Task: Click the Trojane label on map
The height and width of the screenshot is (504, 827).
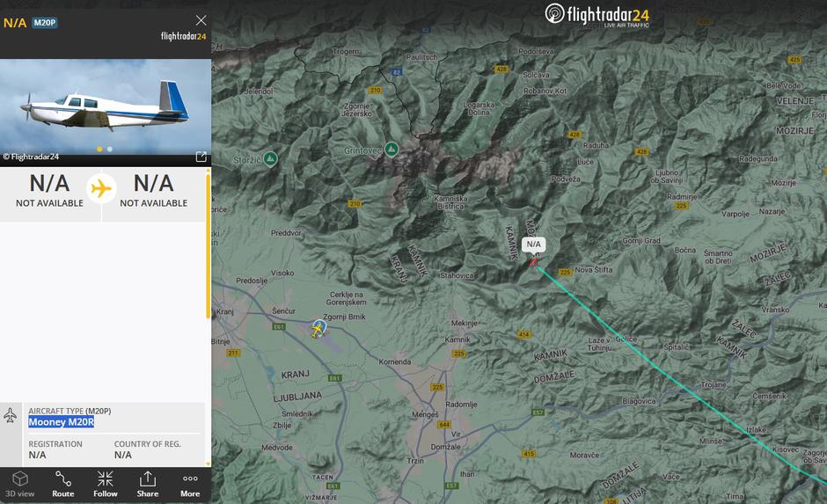Action: coord(714,385)
